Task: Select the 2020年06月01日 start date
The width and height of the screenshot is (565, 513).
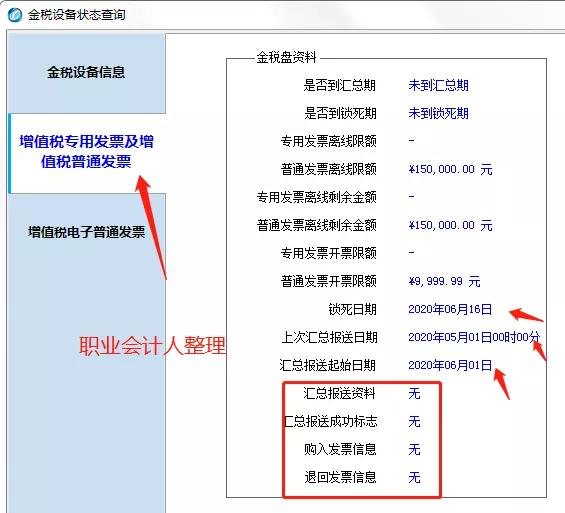Action: point(450,365)
